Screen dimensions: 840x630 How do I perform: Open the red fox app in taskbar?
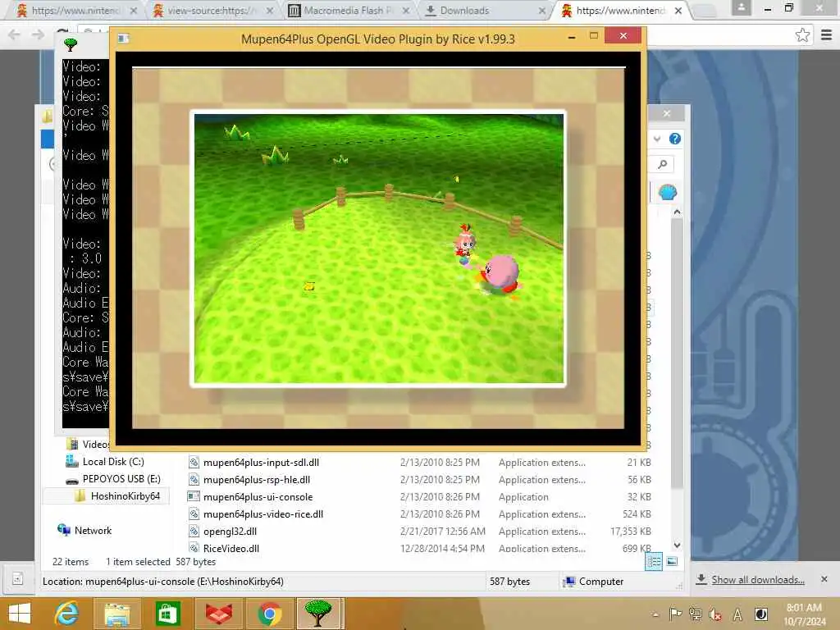tap(218, 614)
